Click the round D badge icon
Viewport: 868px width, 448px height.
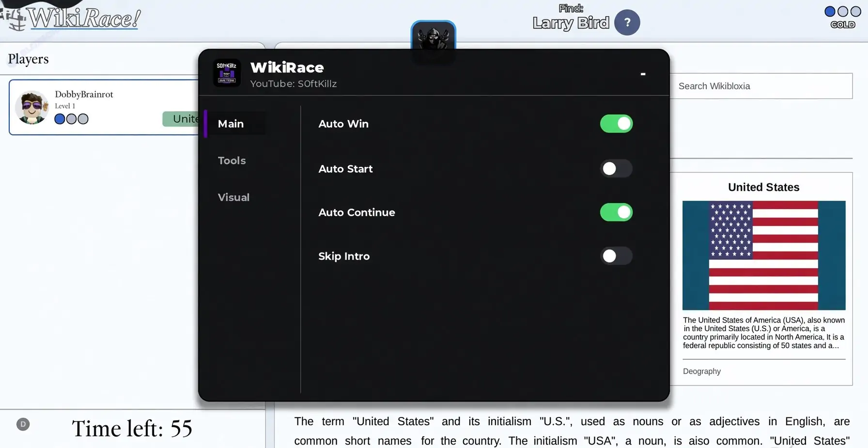(x=23, y=424)
